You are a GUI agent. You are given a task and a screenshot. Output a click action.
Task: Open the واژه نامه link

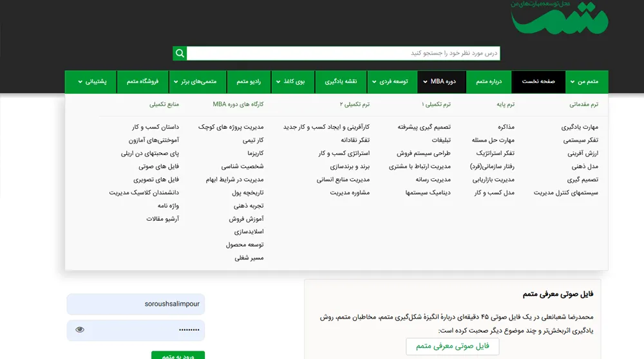click(x=168, y=206)
